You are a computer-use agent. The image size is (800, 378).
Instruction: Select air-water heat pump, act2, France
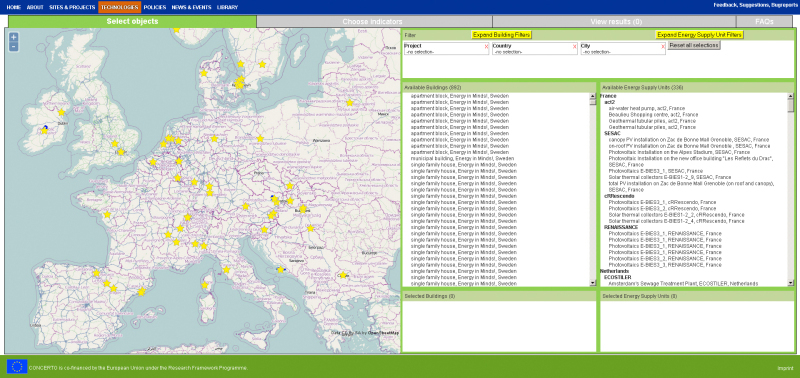pos(646,108)
